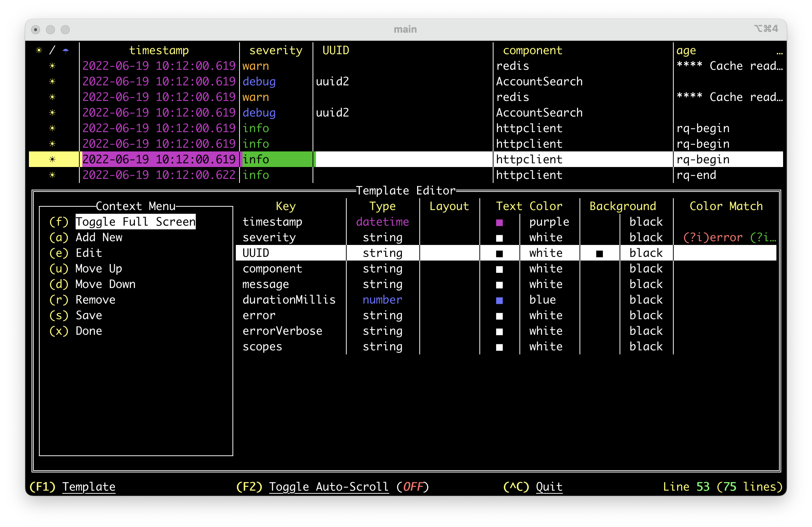Click the purple text color swatch for timestamp

pyautogui.click(x=499, y=223)
